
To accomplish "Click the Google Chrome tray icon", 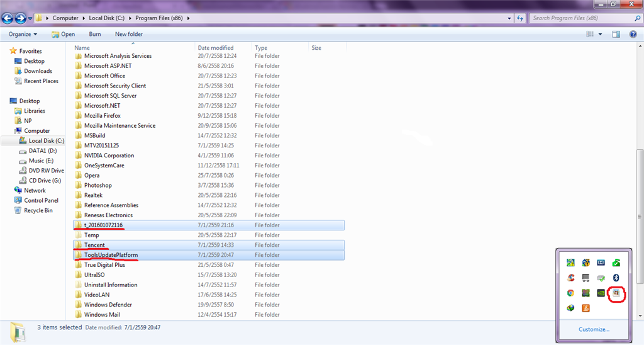I will [x=570, y=293].
